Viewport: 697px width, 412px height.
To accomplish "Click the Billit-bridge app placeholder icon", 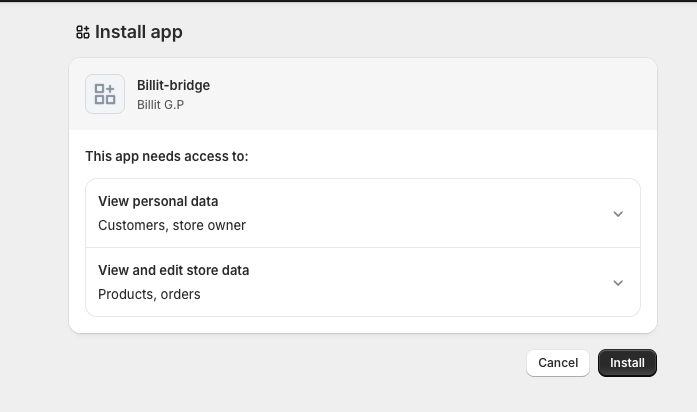I will click(105, 94).
